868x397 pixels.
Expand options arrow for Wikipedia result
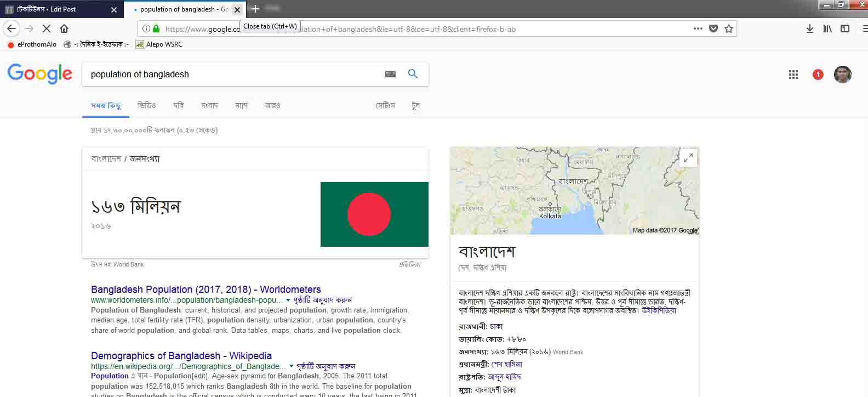[x=291, y=366]
